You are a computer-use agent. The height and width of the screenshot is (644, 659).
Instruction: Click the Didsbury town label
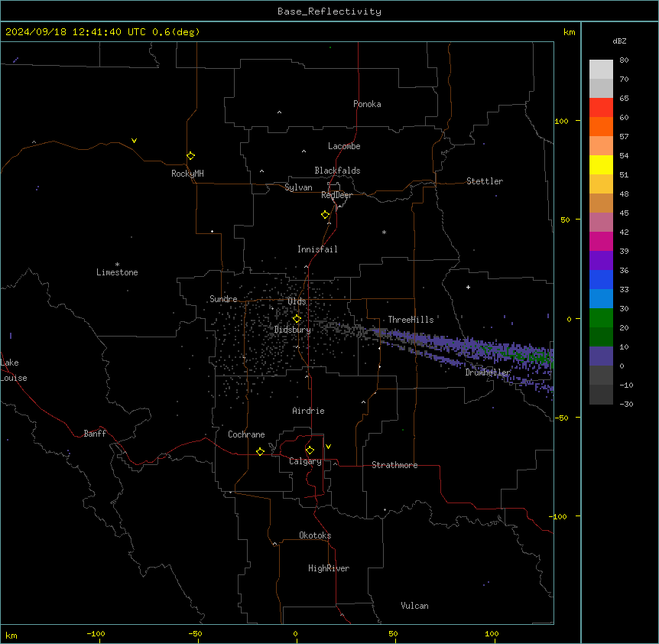(x=293, y=330)
